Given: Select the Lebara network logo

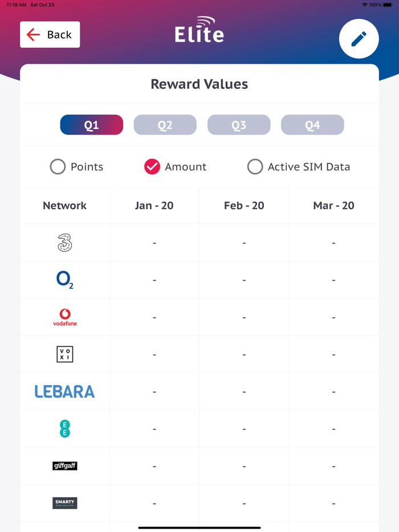Looking at the screenshot, I should coord(64,391).
